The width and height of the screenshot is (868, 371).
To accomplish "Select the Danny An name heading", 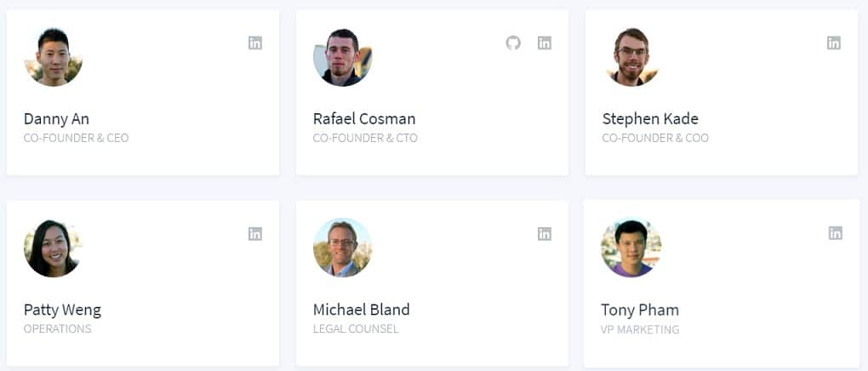I will [x=56, y=119].
